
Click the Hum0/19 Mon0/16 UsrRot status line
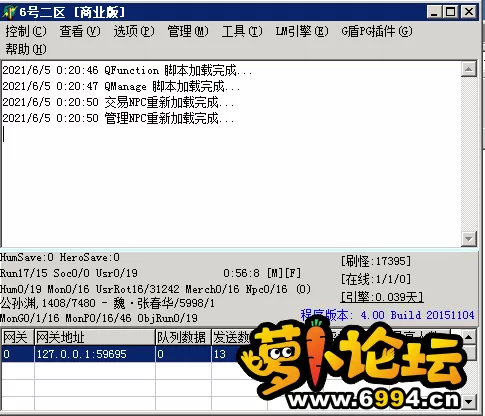click(155, 289)
